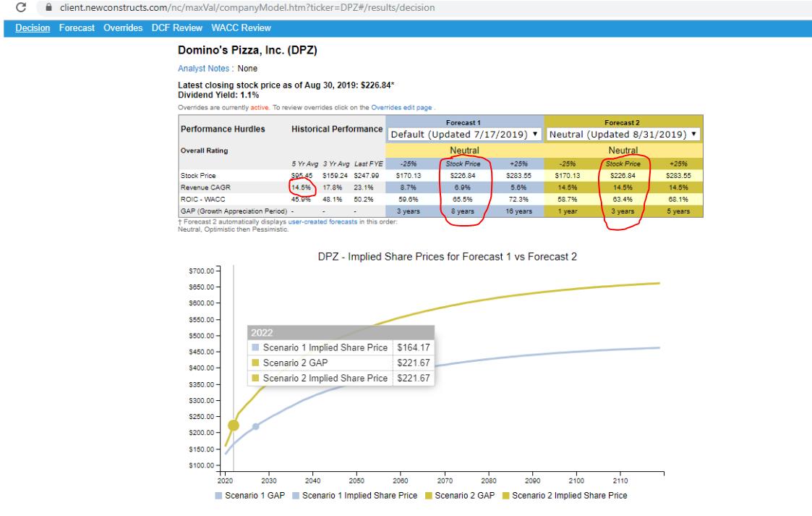
Task: Open the DCF Review tab
Action: [176, 28]
